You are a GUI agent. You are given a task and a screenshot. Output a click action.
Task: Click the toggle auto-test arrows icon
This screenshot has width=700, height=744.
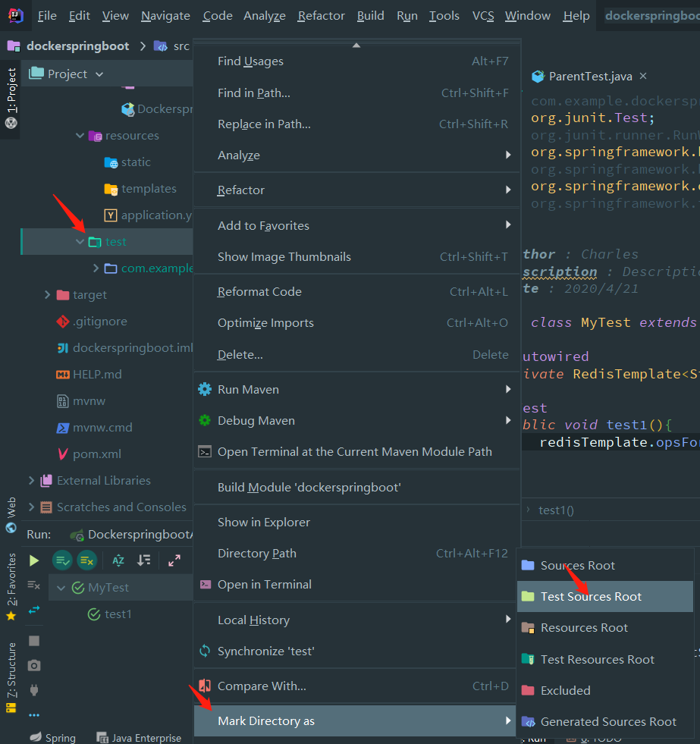[x=33, y=610]
